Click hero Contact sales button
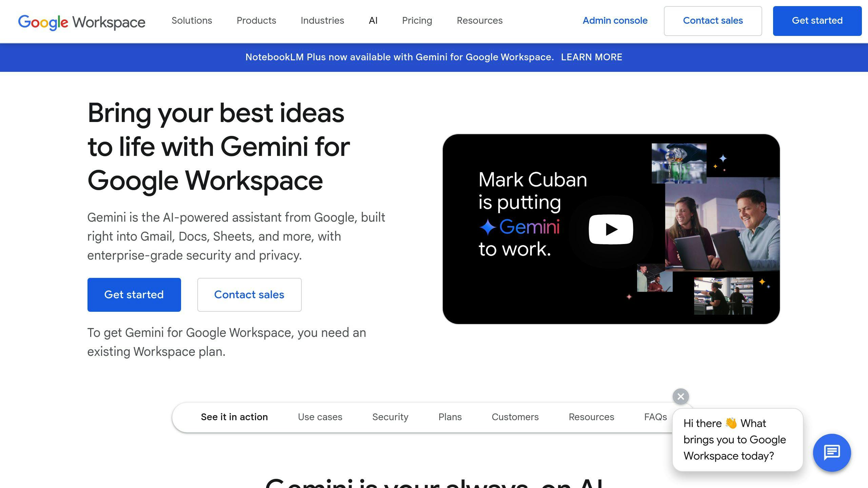868x488 pixels. coord(249,295)
